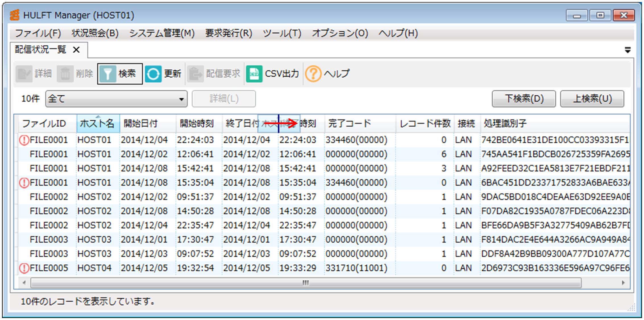Open the ヘルプ(H) menu
The width and height of the screenshot is (644, 320).
pos(398,33)
